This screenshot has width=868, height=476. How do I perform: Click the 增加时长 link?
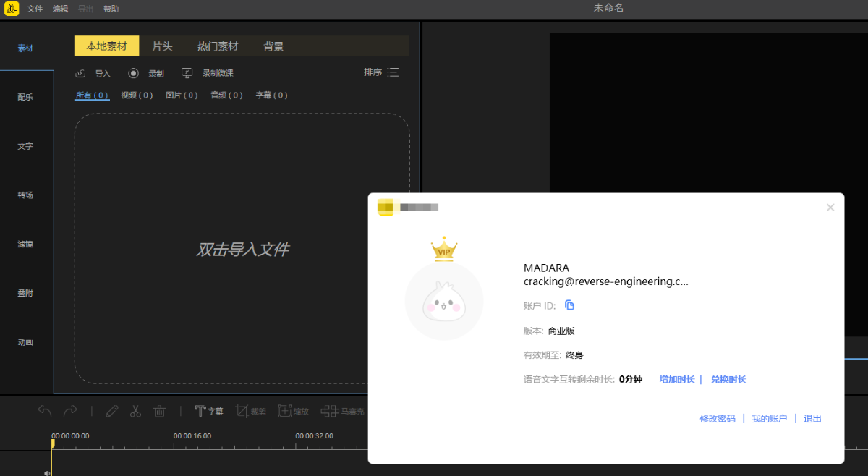tap(677, 379)
